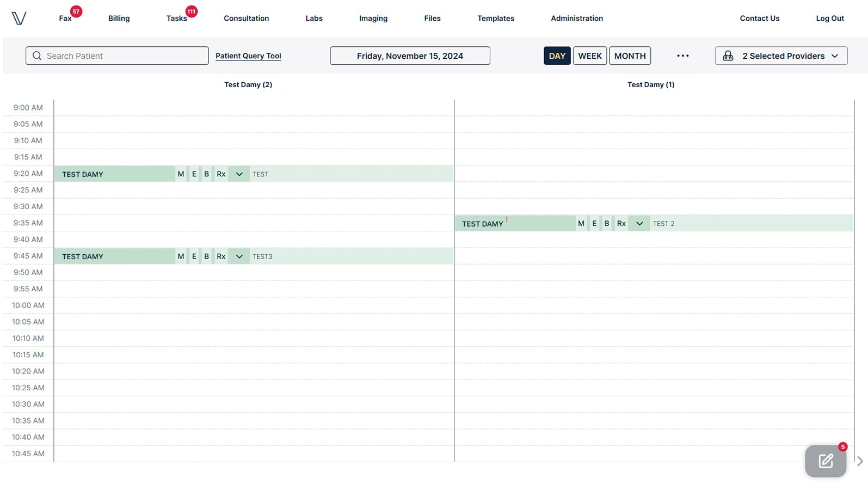Click B icon on 9:20 AM appointment
Viewport: 868px width, 490px height.
pos(206,174)
